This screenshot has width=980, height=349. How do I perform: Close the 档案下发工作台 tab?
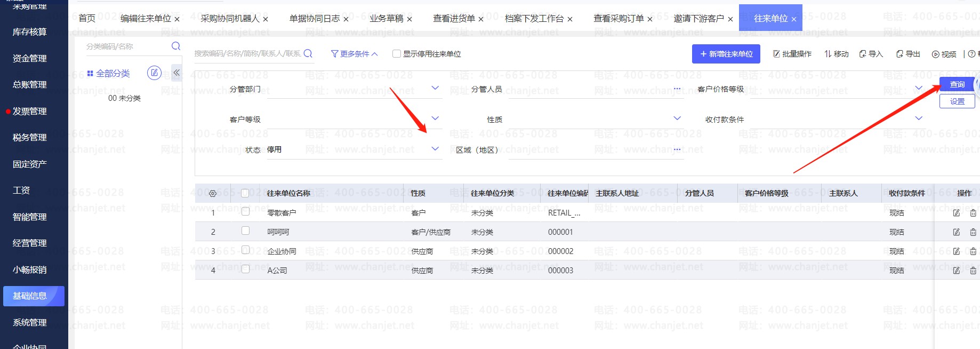click(570, 19)
